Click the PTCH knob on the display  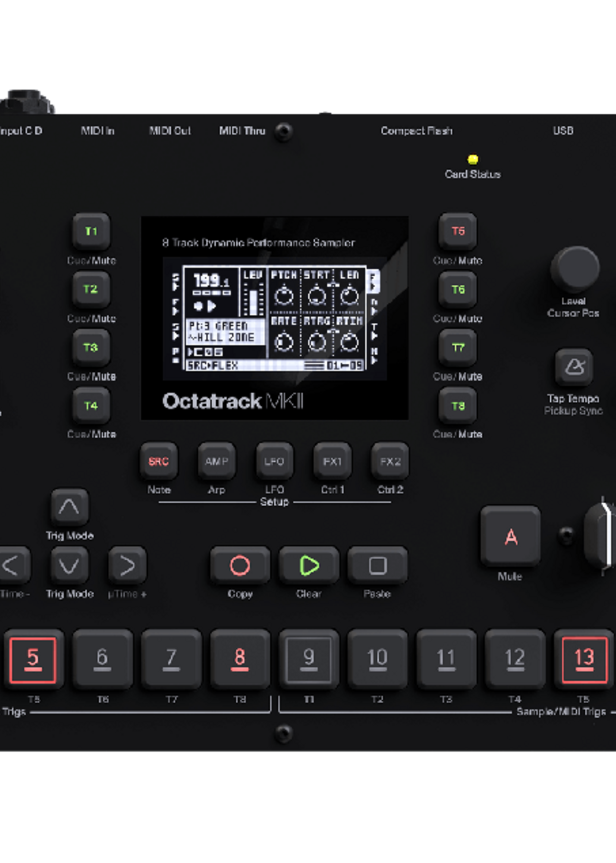[284, 296]
